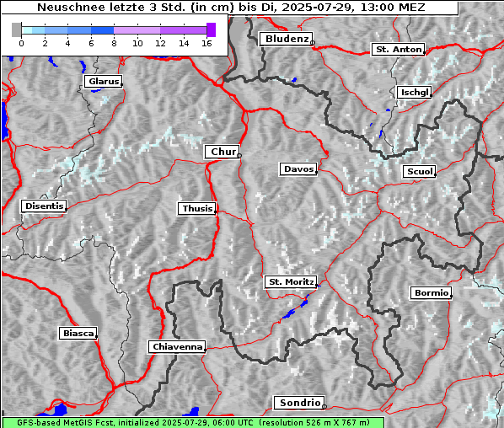Click the Chiavenna map label
Screen dimensions: 504x428
(x=177, y=347)
